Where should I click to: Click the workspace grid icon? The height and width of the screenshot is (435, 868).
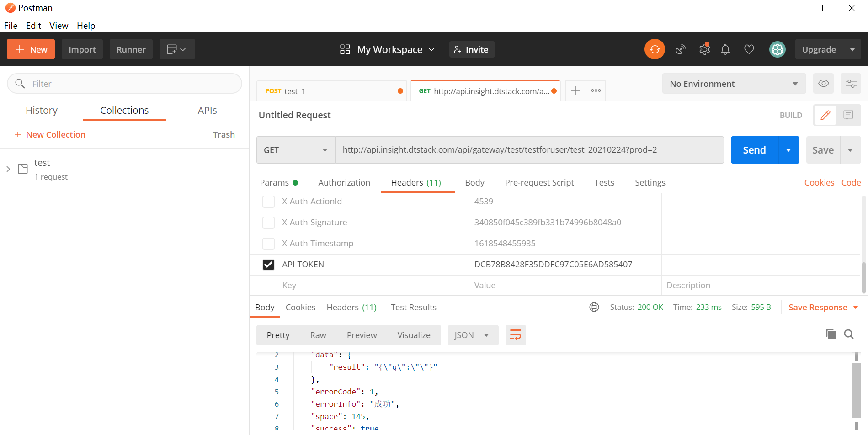click(x=345, y=49)
